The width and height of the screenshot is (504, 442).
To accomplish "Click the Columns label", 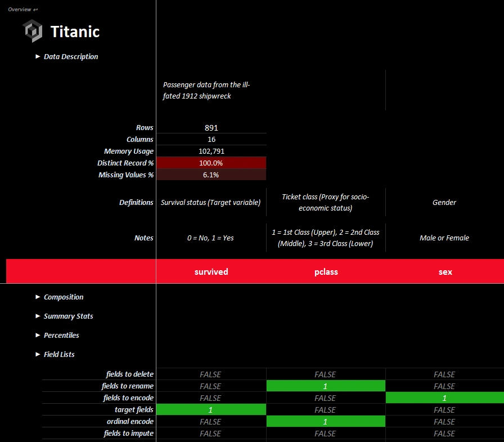I will coord(140,139).
